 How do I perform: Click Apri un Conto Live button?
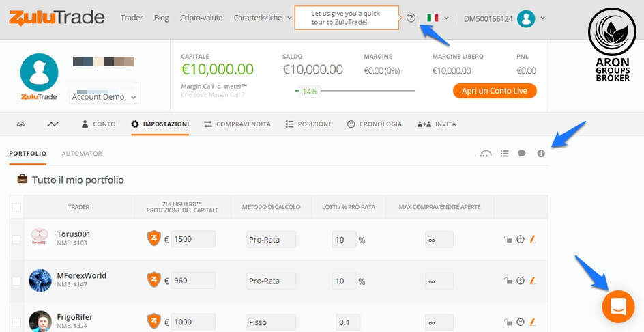(x=495, y=91)
